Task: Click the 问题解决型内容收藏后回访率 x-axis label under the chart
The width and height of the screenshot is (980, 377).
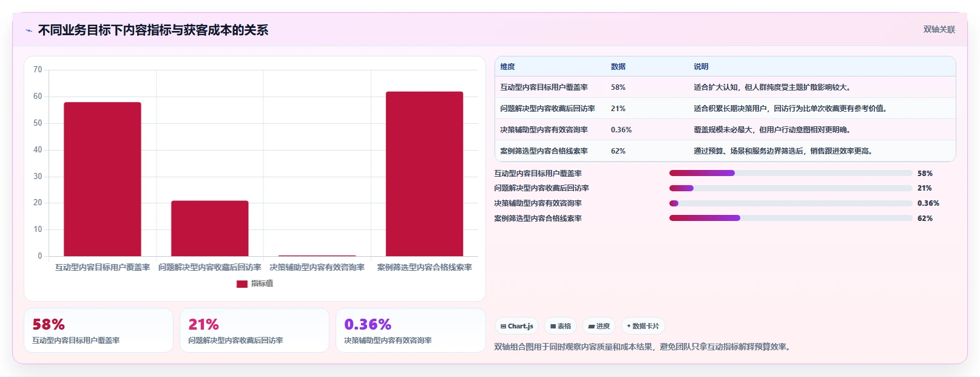Action: [x=210, y=268]
